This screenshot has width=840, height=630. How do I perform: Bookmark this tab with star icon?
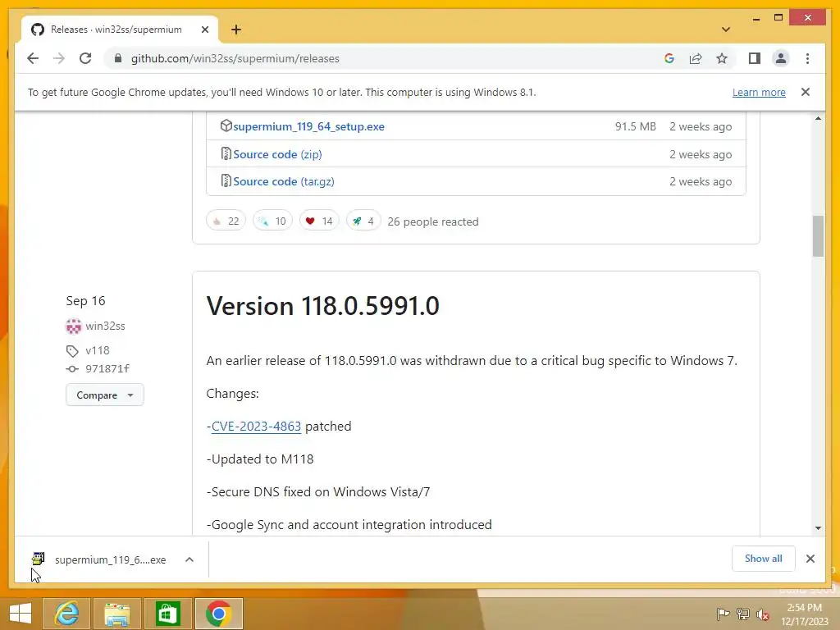coord(722,58)
